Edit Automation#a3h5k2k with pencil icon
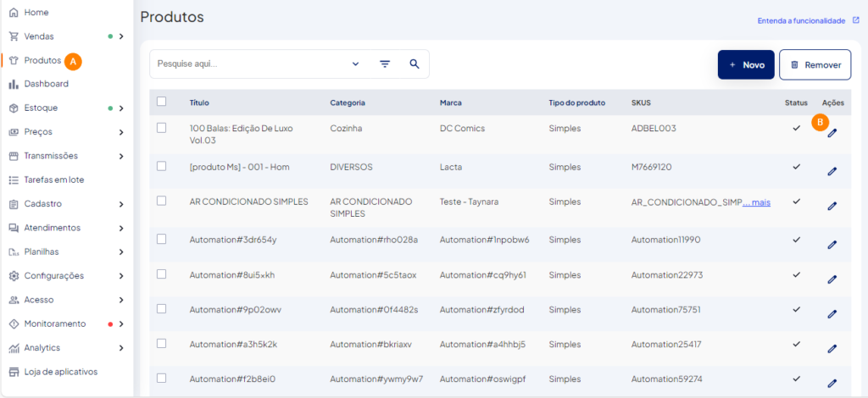 (832, 349)
